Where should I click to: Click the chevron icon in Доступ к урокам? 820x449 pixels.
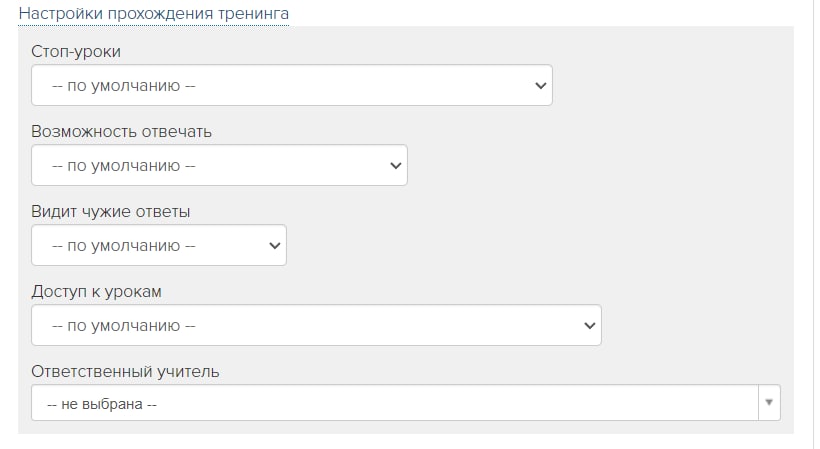point(589,326)
